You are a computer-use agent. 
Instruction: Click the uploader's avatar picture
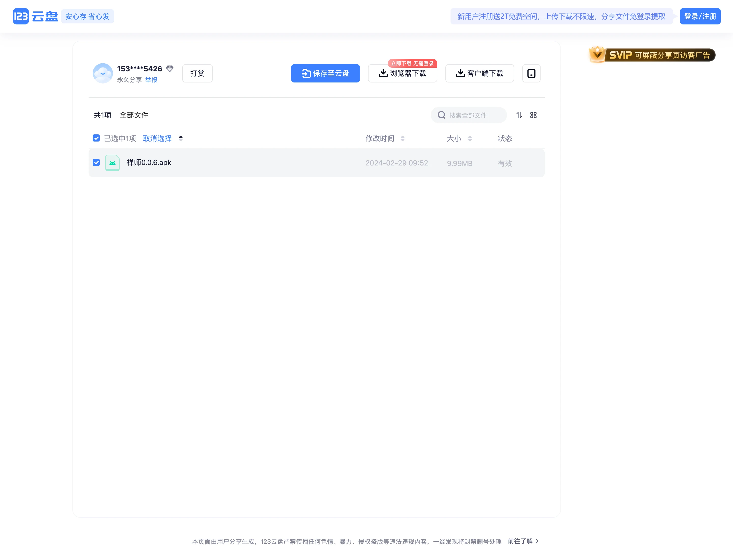coord(103,73)
